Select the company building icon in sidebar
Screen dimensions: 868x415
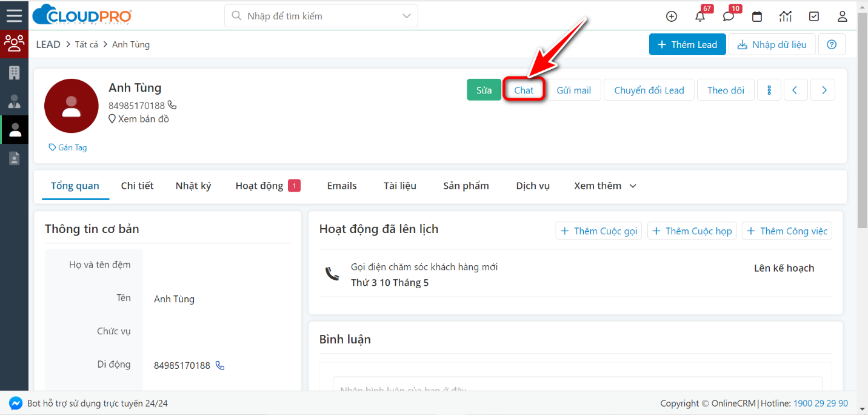[15, 72]
